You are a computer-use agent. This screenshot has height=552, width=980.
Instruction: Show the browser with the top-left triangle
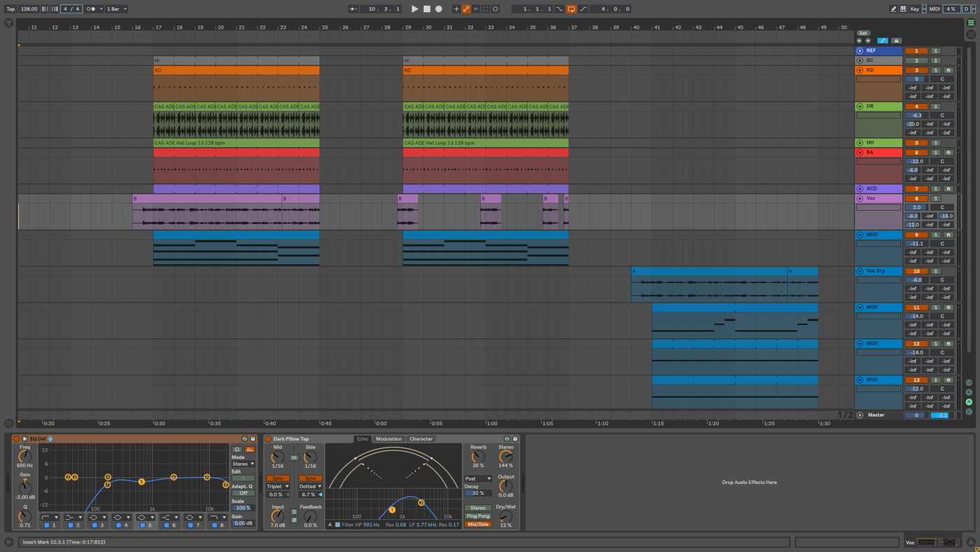(8, 22)
